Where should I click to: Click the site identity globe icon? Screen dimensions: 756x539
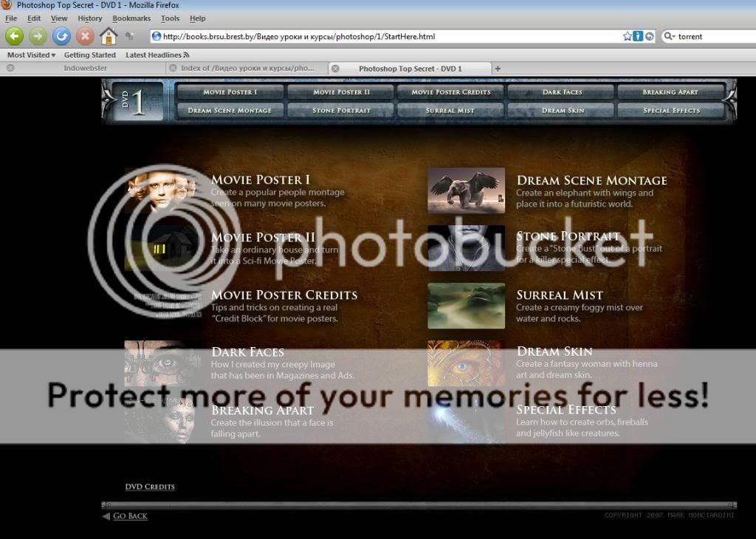click(x=157, y=36)
